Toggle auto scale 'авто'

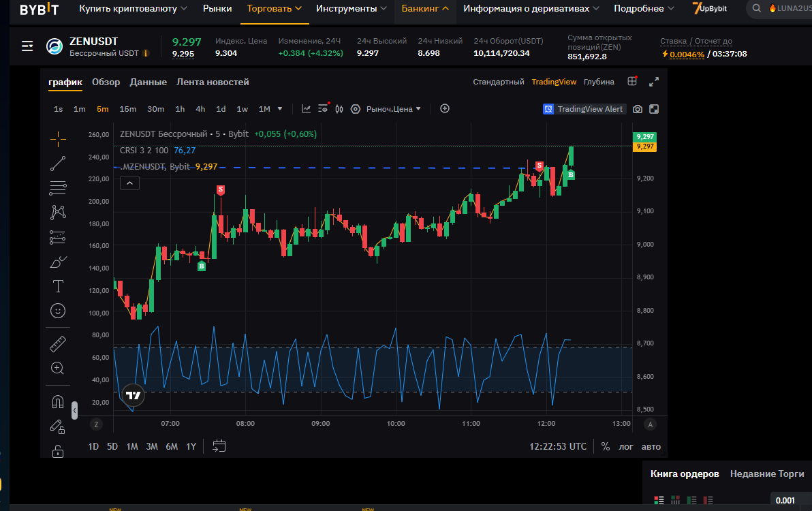pos(651,447)
